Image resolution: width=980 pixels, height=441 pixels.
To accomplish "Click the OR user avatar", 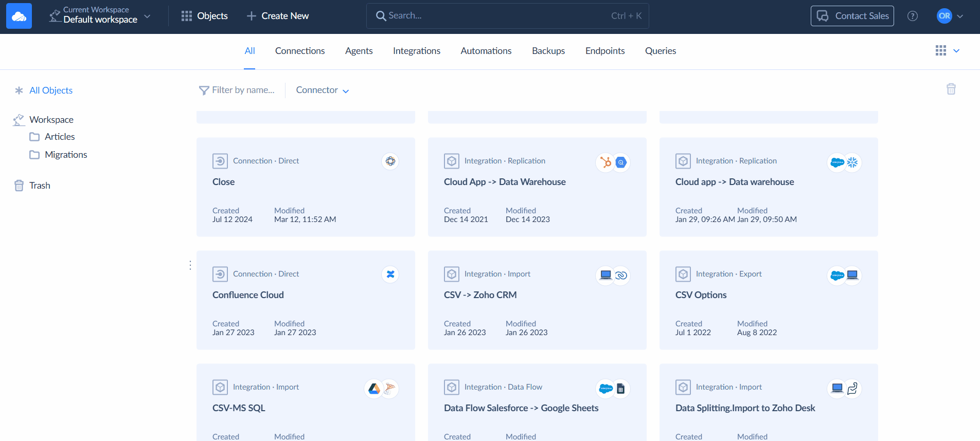I will [945, 16].
